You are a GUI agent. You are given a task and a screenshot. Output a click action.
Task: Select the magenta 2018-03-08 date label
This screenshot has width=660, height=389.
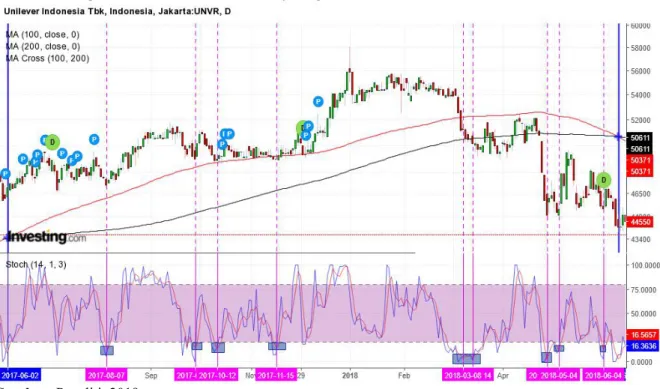tap(467, 375)
